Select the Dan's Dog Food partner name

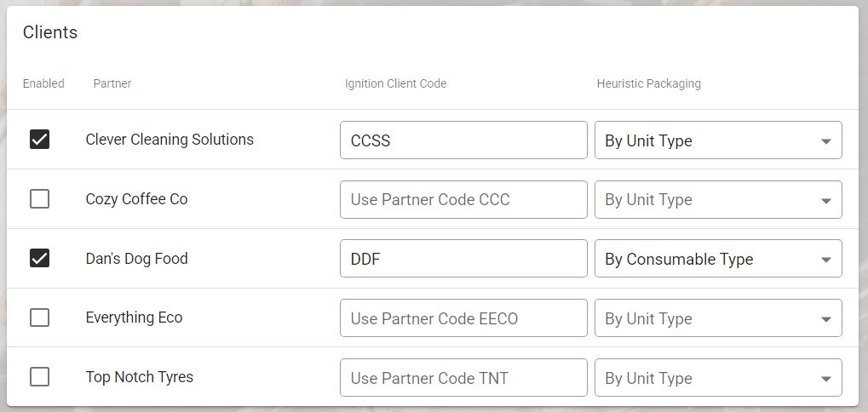pos(136,258)
